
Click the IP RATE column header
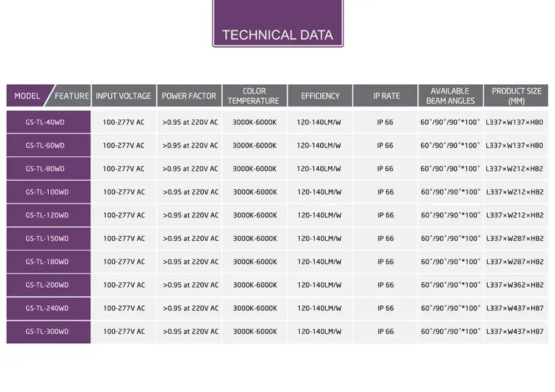[x=386, y=96]
